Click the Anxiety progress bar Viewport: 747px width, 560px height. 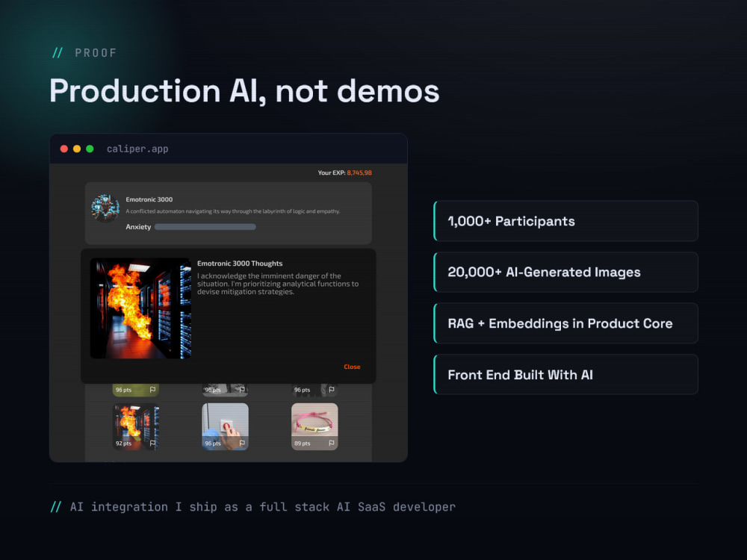[205, 227]
